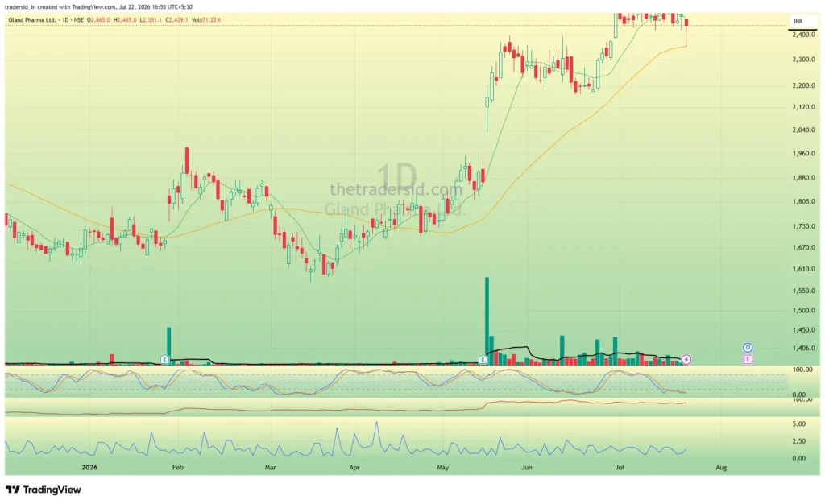
Task: Click the 2,120.0 price axis label
Action: click(803, 107)
